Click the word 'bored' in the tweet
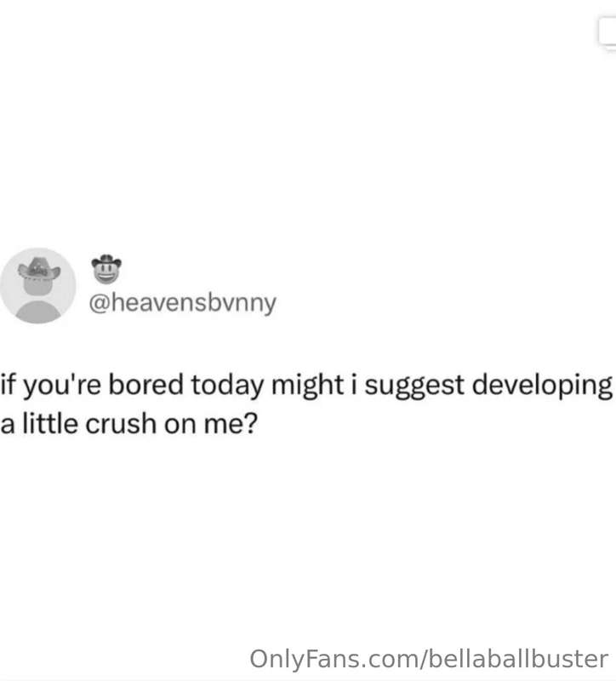 tap(145, 385)
